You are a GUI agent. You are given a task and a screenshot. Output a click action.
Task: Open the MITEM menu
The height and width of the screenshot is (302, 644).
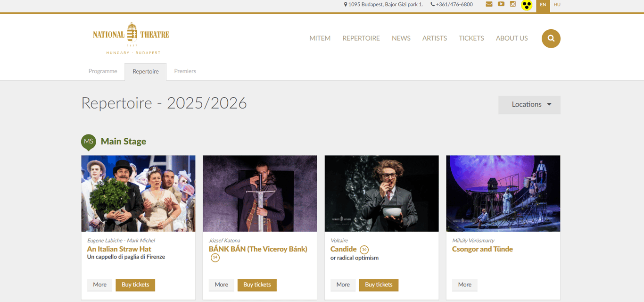pos(320,38)
